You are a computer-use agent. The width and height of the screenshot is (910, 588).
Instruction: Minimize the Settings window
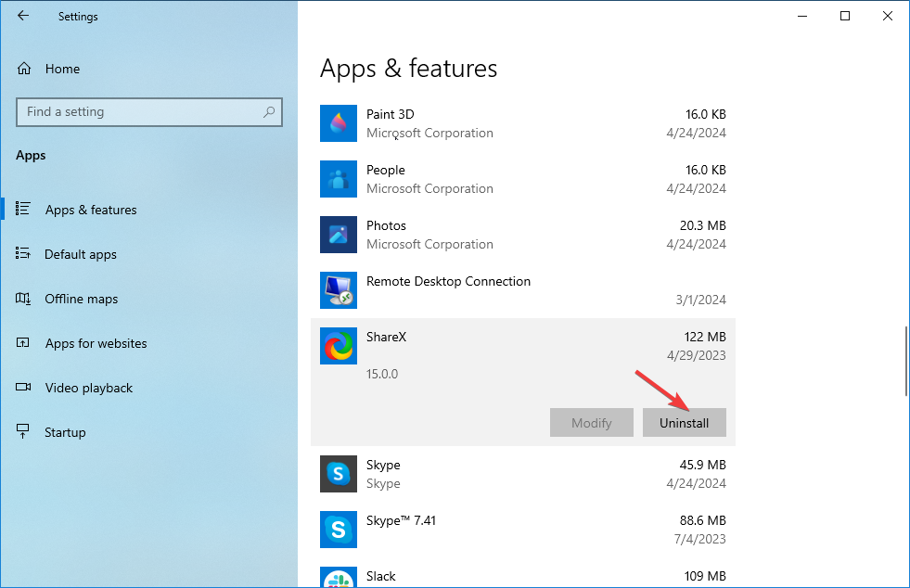tap(802, 16)
